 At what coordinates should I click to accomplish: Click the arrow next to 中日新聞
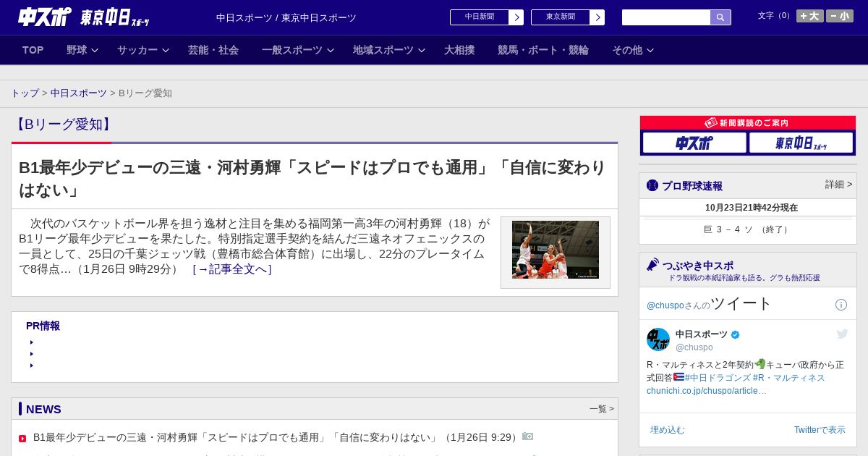pyautogui.click(x=516, y=17)
